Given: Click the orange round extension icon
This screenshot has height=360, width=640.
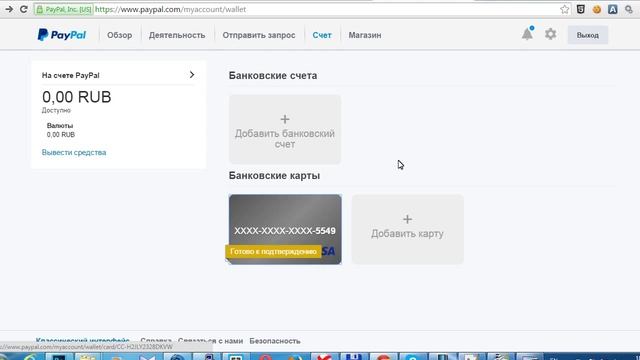Looking at the screenshot, I should pyautogui.click(x=597, y=9).
